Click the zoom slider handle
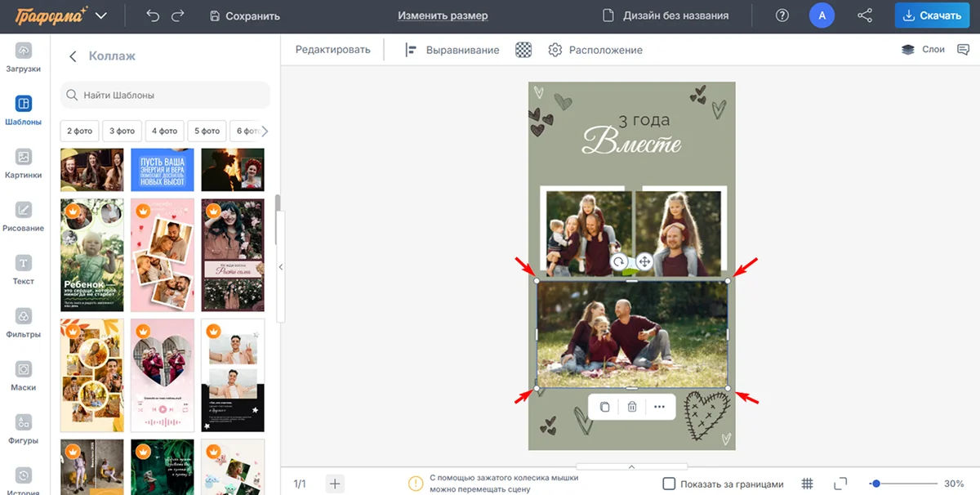This screenshot has width=980, height=495. [876, 484]
